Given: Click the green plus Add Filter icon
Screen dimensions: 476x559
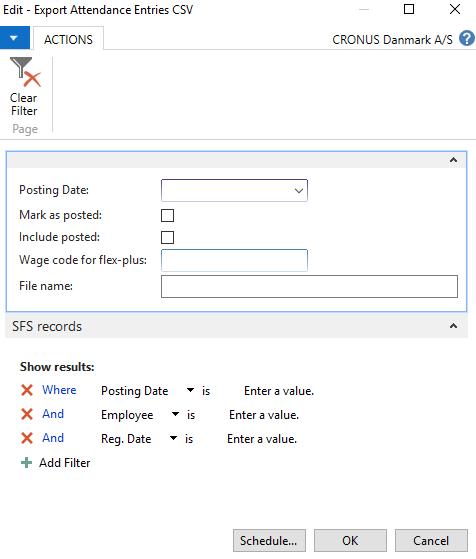Looking at the screenshot, I should click(x=26, y=463).
